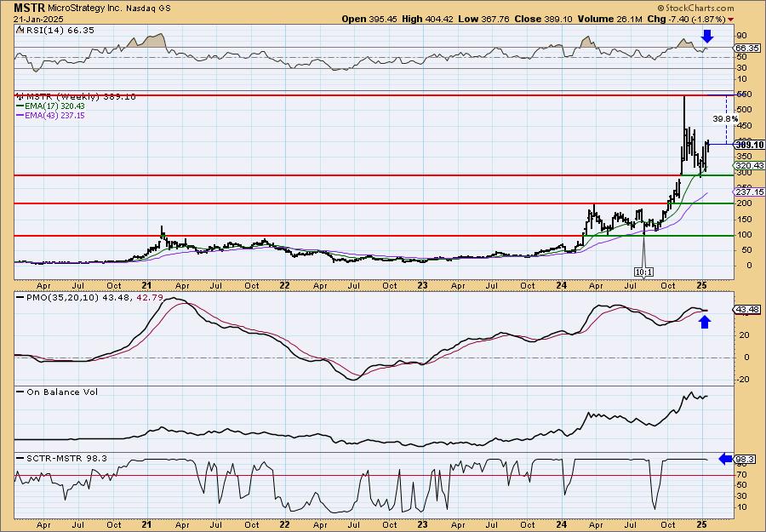Click the purple EMA(43) legend line marker
Screen dimensions: 766x532
point(20,116)
